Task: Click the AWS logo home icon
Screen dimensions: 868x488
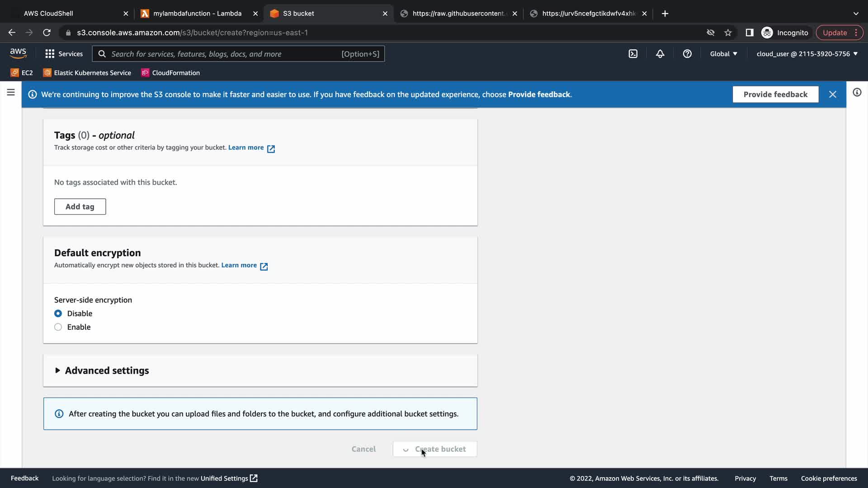Action: point(18,53)
